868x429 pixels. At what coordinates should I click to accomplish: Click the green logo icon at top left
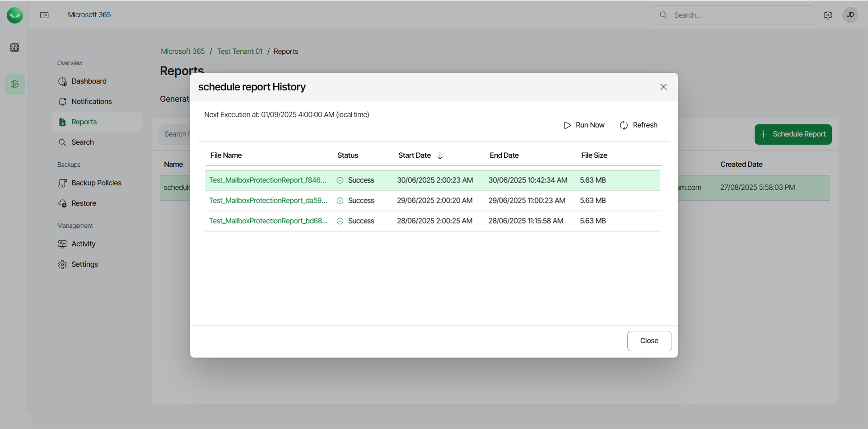[14, 15]
